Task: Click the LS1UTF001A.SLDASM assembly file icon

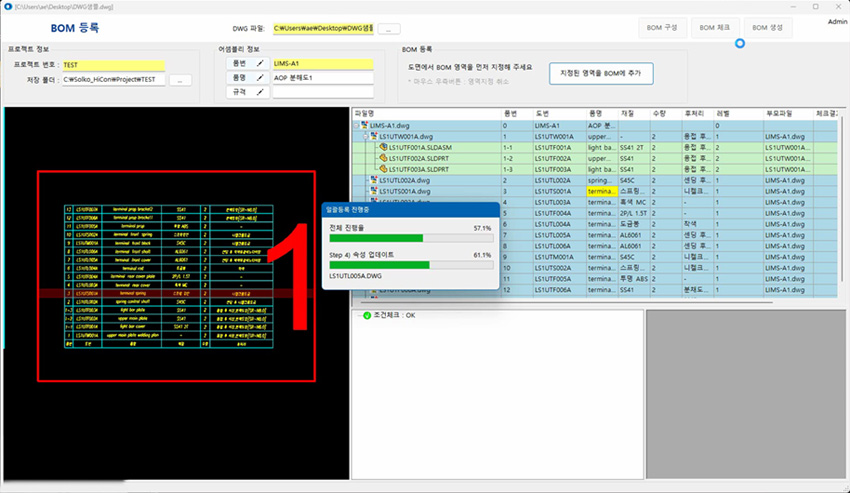Action: (x=382, y=147)
